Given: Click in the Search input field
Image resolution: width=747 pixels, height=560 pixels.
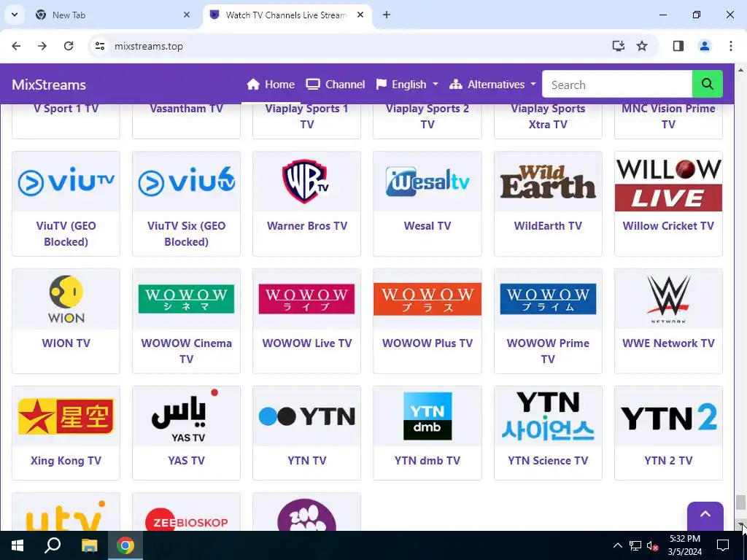Looking at the screenshot, I should click(617, 85).
